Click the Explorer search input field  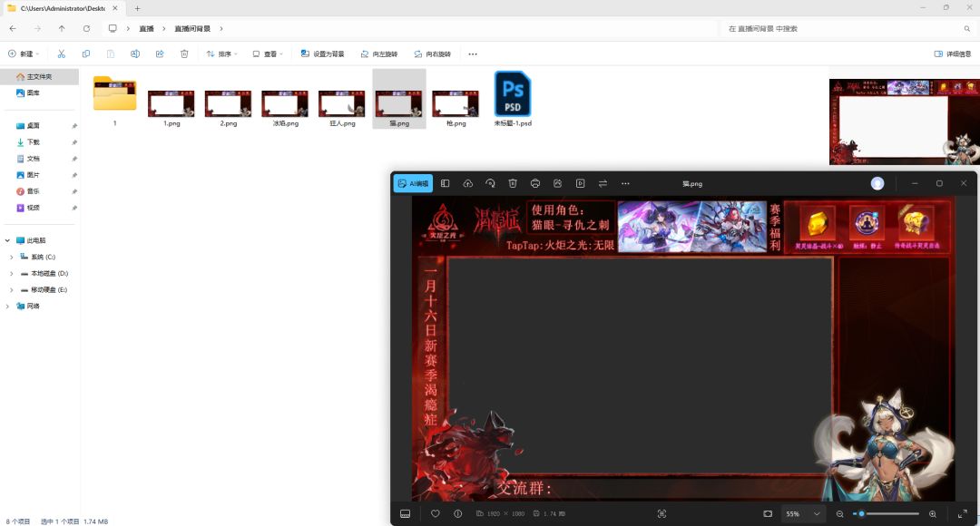(x=844, y=29)
